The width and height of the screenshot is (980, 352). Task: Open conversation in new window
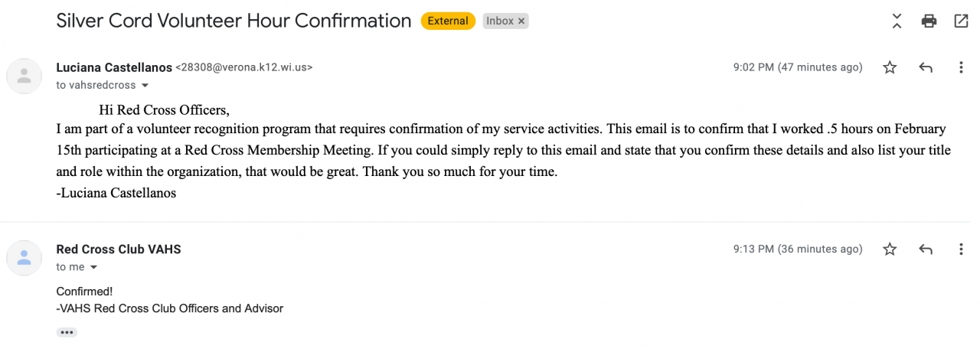click(x=961, y=21)
